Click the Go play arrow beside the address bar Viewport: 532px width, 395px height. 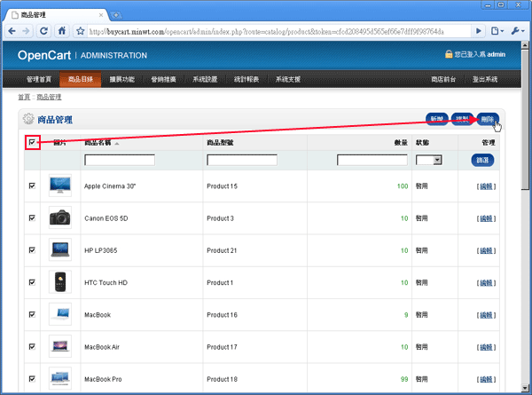click(x=479, y=31)
